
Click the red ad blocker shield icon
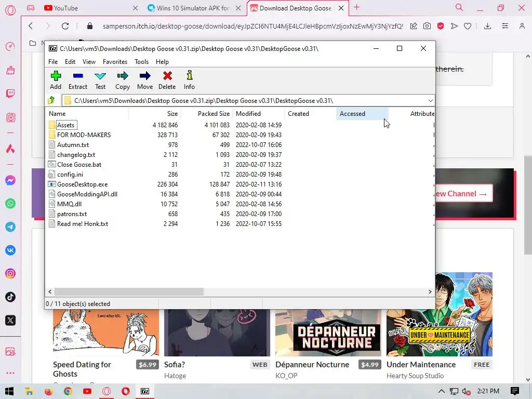[x=441, y=26]
